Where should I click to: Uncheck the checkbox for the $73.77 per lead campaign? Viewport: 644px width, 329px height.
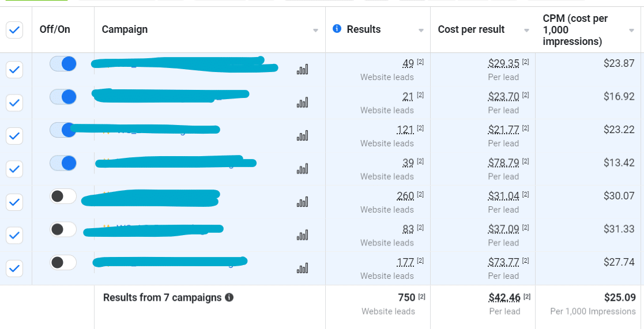click(x=14, y=269)
